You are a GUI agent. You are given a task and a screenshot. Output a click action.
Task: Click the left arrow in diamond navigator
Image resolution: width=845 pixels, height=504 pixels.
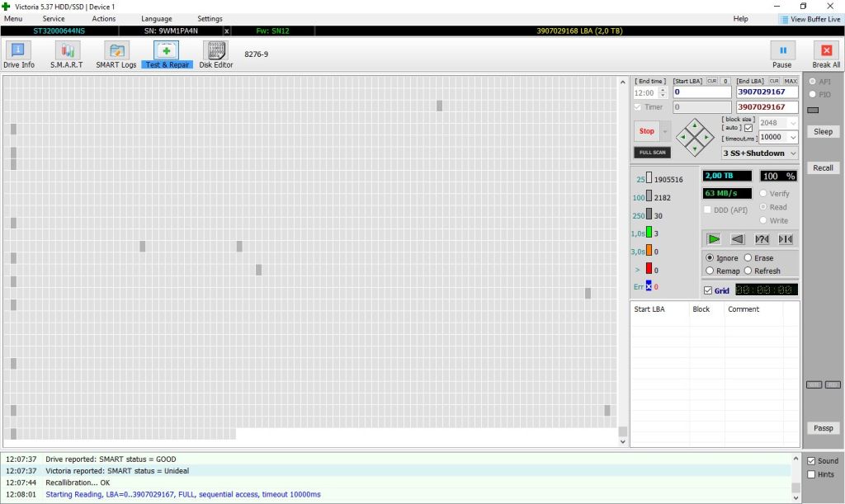(x=682, y=137)
